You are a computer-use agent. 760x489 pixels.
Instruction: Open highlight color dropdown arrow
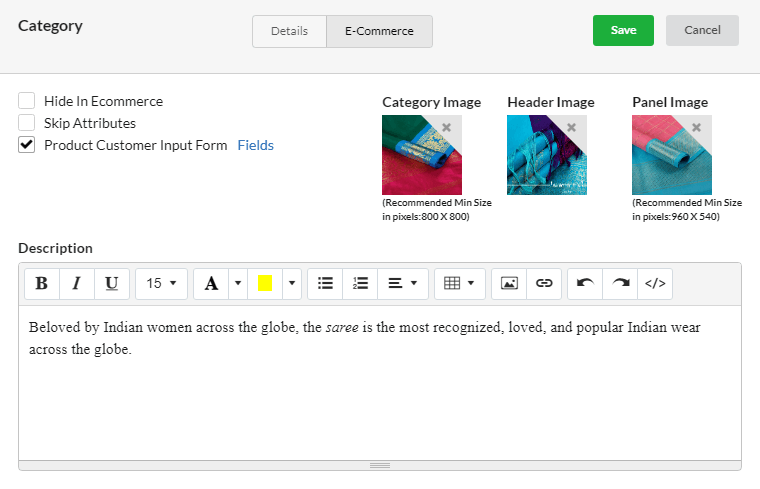point(292,284)
